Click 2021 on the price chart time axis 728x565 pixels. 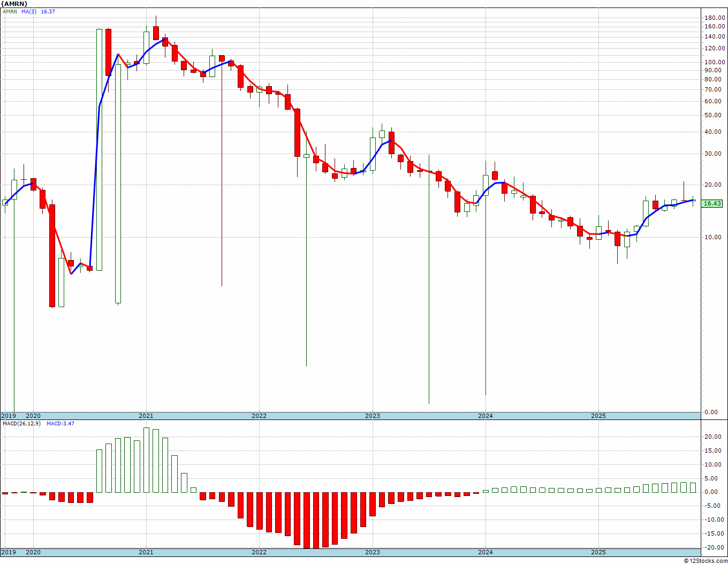tap(146, 416)
